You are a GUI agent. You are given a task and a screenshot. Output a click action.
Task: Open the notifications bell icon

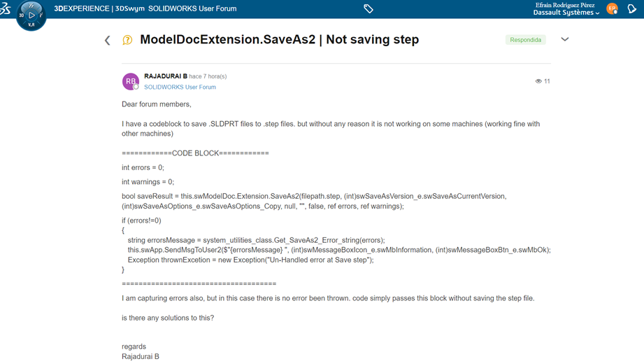point(631,8)
